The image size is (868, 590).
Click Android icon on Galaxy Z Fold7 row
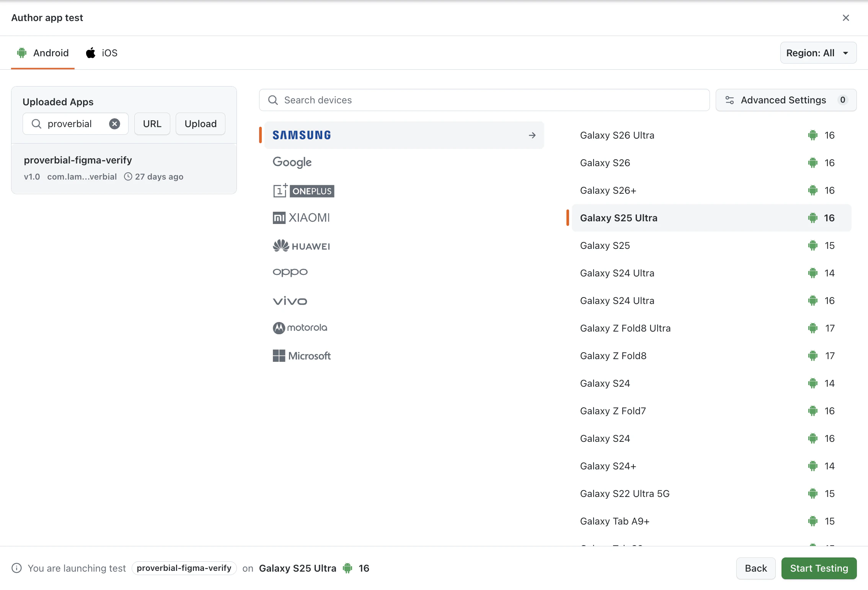[x=813, y=411]
